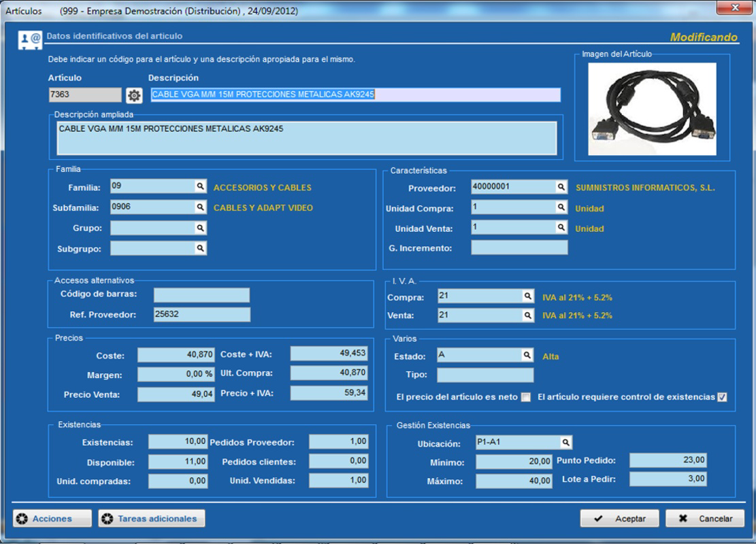Screen dimensions: 756x544
Task: Click the Unidad Compra field
Action: 513,207
